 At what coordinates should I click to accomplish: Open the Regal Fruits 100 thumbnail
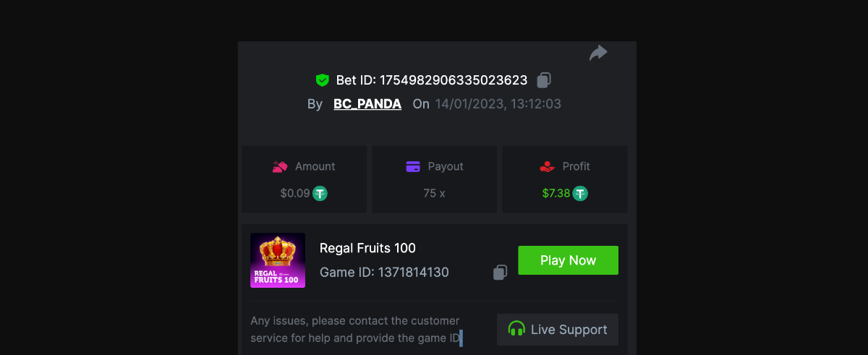coord(278,260)
